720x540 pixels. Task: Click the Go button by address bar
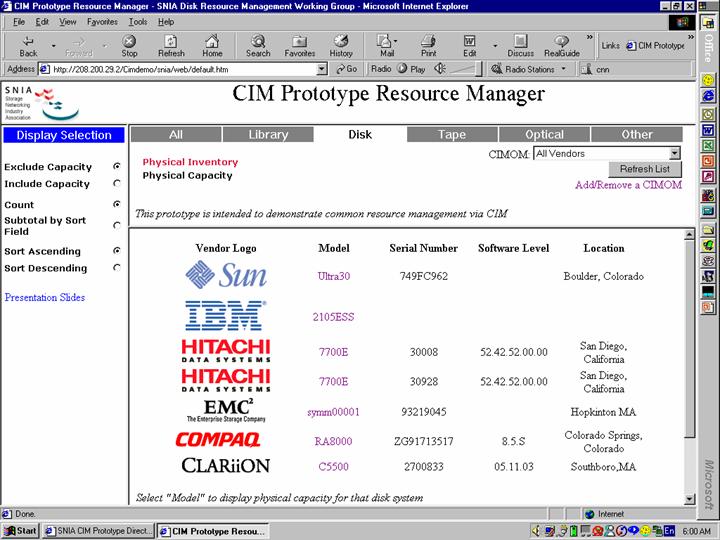(x=347, y=69)
